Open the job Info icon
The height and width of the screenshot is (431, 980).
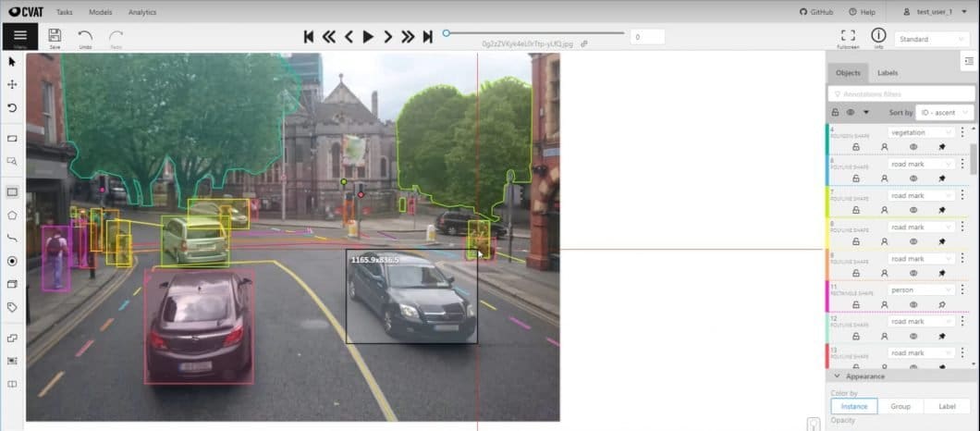[x=878, y=38]
